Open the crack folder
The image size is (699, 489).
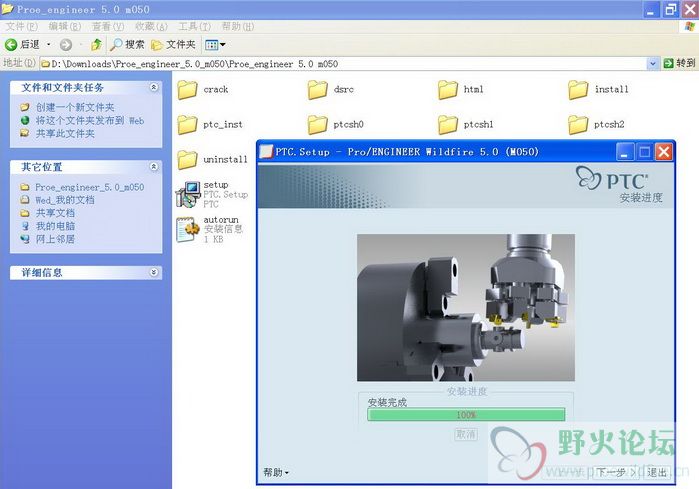(203, 90)
